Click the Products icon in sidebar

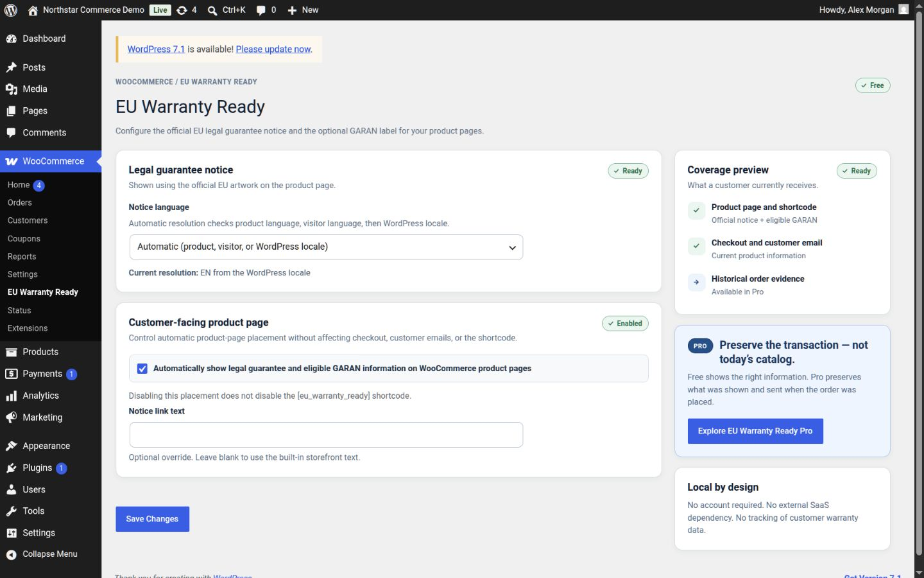click(12, 352)
